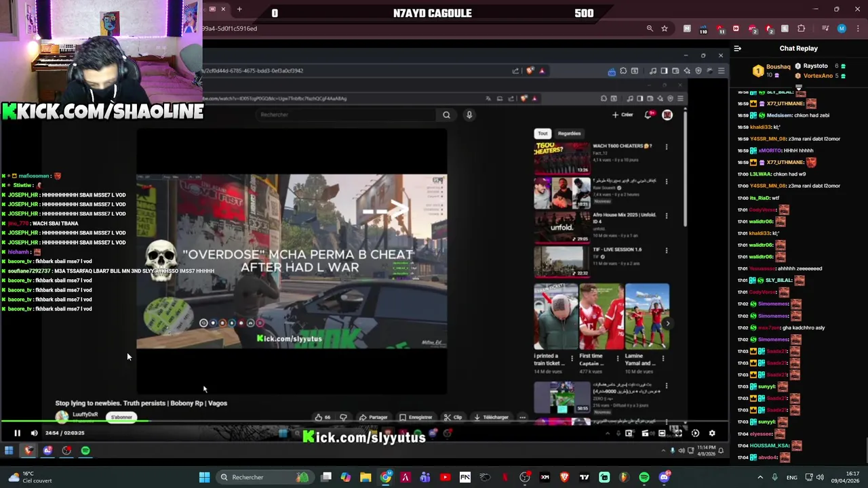Click the Enregistrer save button
868x488 pixels.
coord(416,418)
